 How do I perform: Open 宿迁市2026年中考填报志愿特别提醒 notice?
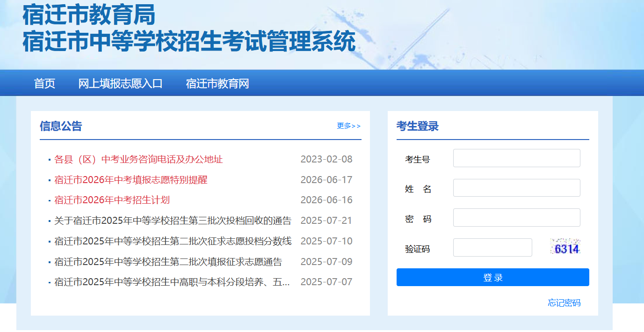pyautogui.click(x=131, y=180)
